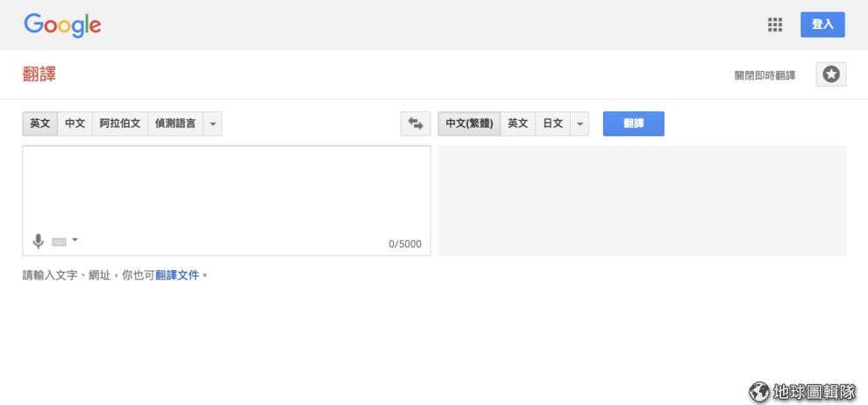The width and height of the screenshot is (868, 405).
Task: Open the phrasebook star icon
Action: point(831,75)
